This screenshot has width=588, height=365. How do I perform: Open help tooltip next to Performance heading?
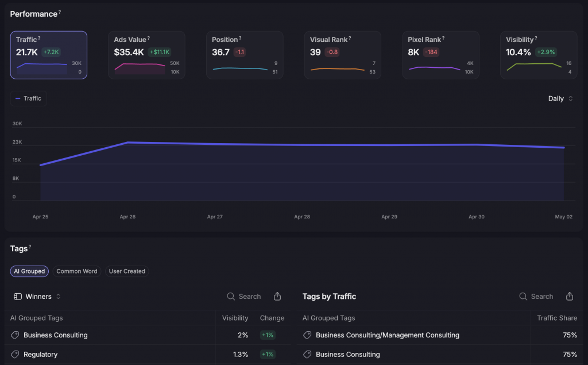pos(60,12)
